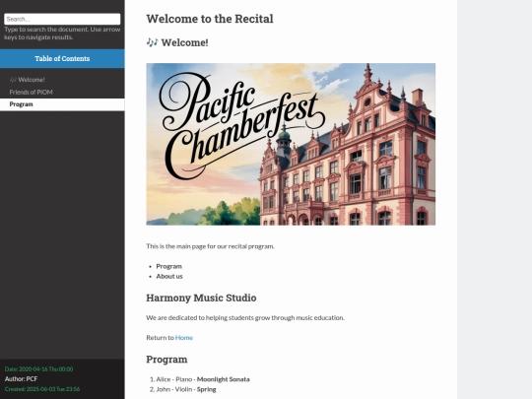
Task: Click the Pacific Chamberfest banner image
Action: pos(291,144)
